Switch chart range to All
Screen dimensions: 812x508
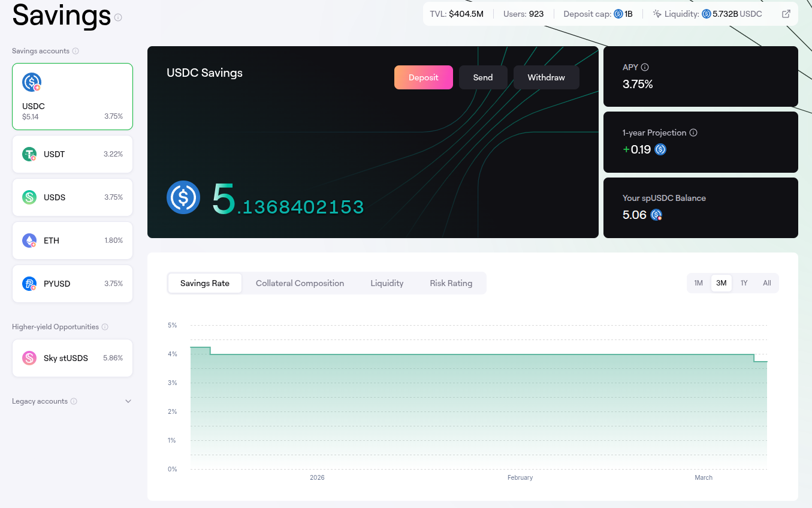coord(766,283)
